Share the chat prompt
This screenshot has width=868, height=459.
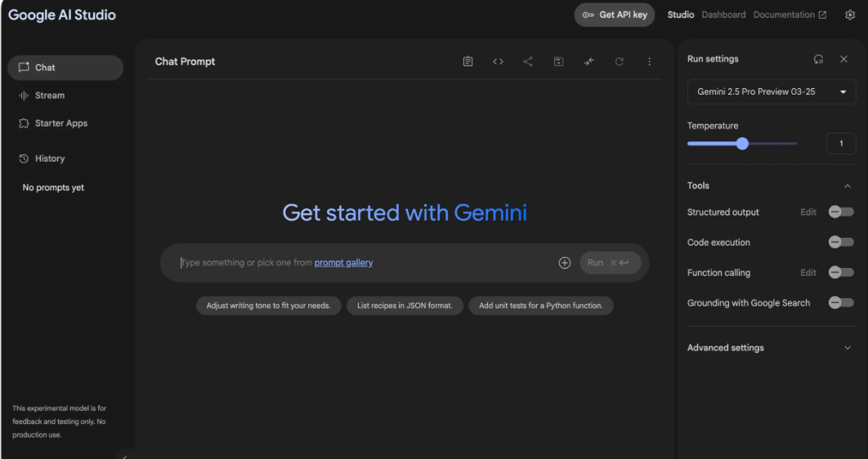click(x=528, y=61)
